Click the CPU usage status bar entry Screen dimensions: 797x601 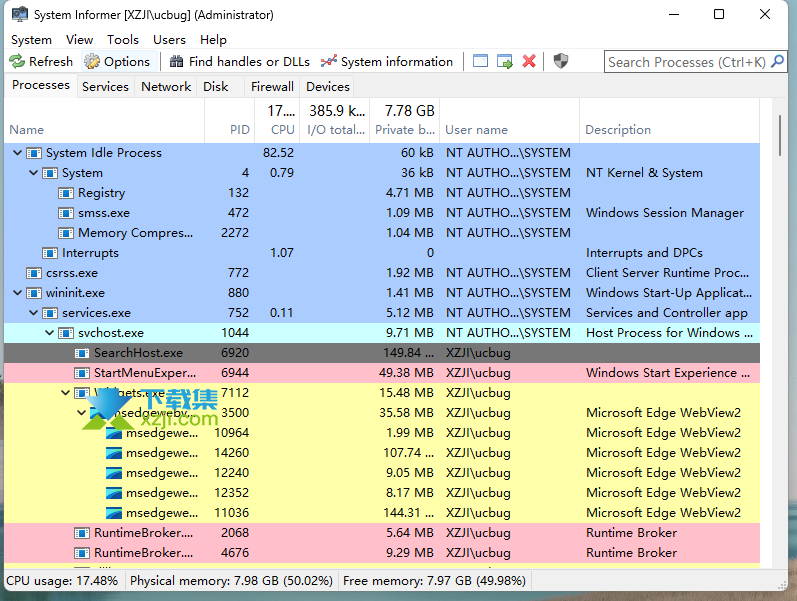[62, 581]
